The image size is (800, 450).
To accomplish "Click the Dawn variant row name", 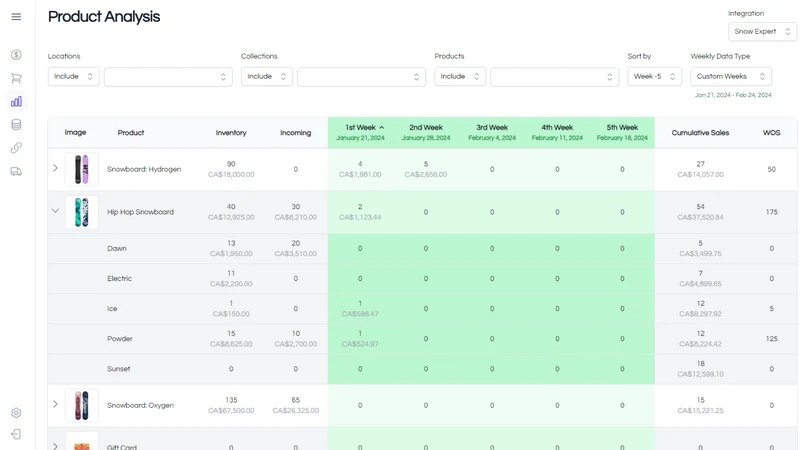I will 117,248.
